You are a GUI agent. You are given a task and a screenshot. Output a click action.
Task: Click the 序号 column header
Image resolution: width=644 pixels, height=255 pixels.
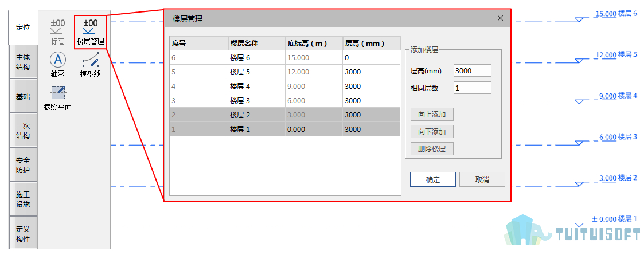click(x=199, y=44)
